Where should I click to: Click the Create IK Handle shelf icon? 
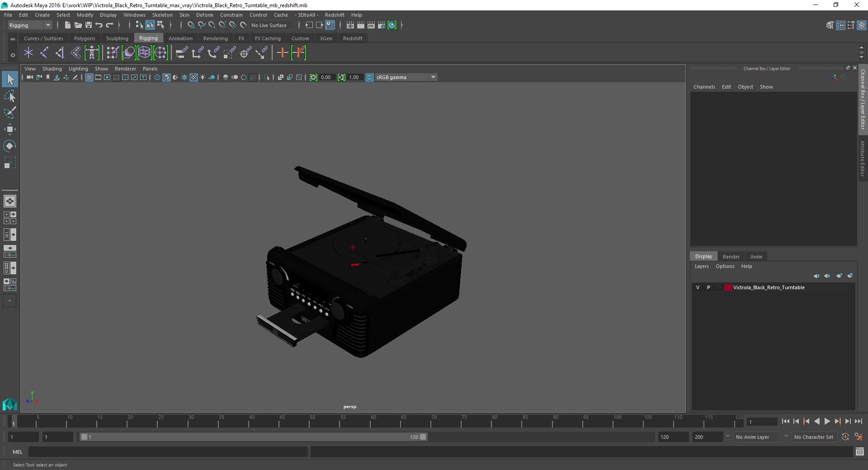[x=60, y=53]
